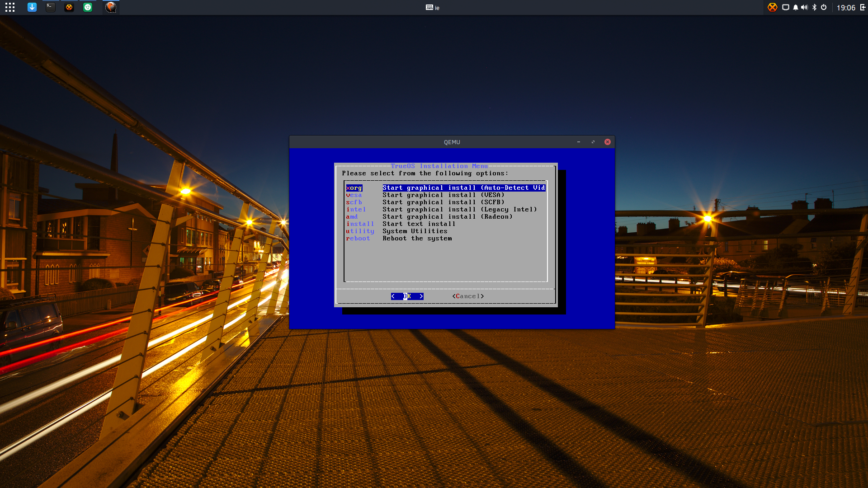Select the utility System Utilities option
868x488 pixels.
point(396,231)
